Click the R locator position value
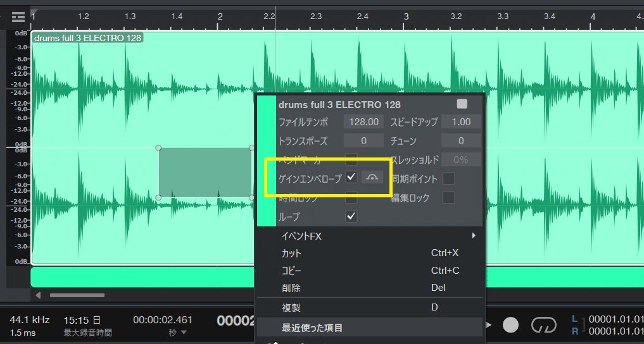The height and width of the screenshot is (344, 644). point(616,331)
